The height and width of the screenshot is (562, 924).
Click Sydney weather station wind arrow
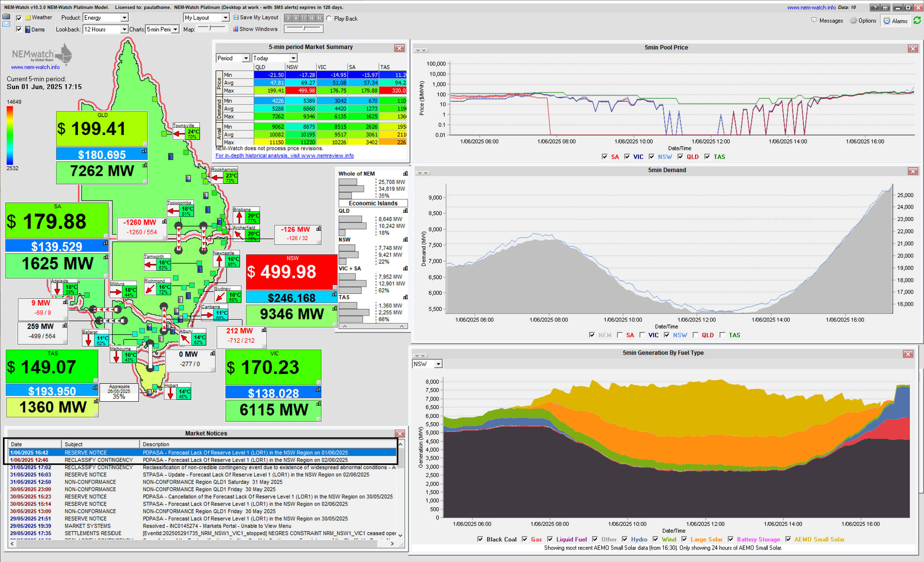pyautogui.click(x=221, y=297)
